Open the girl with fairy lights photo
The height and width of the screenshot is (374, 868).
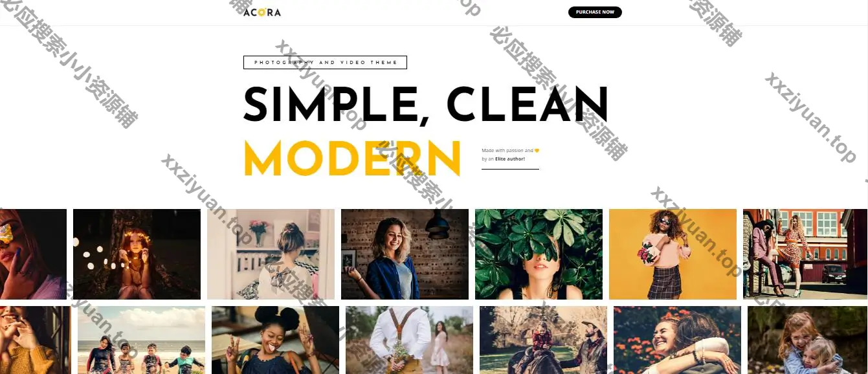coord(137,254)
